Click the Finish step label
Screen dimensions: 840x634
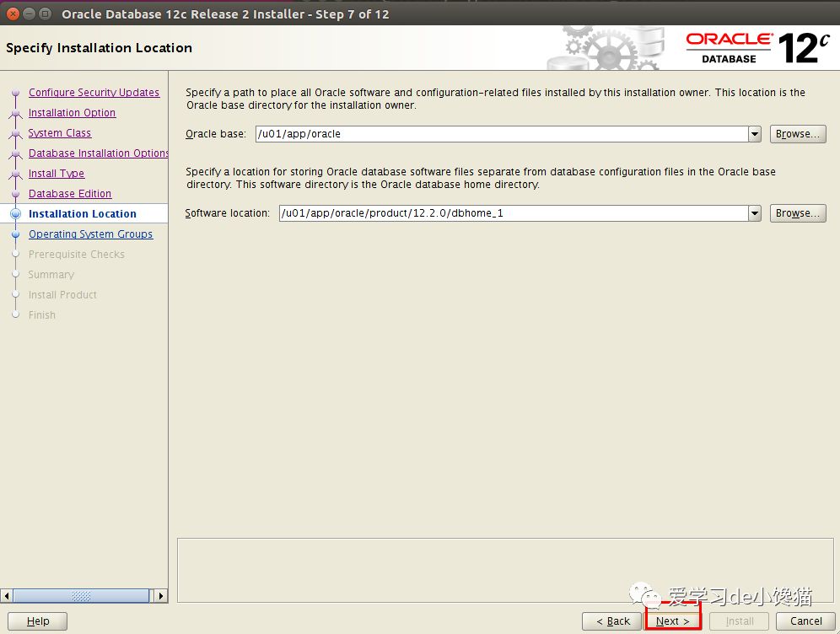pyautogui.click(x=42, y=314)
